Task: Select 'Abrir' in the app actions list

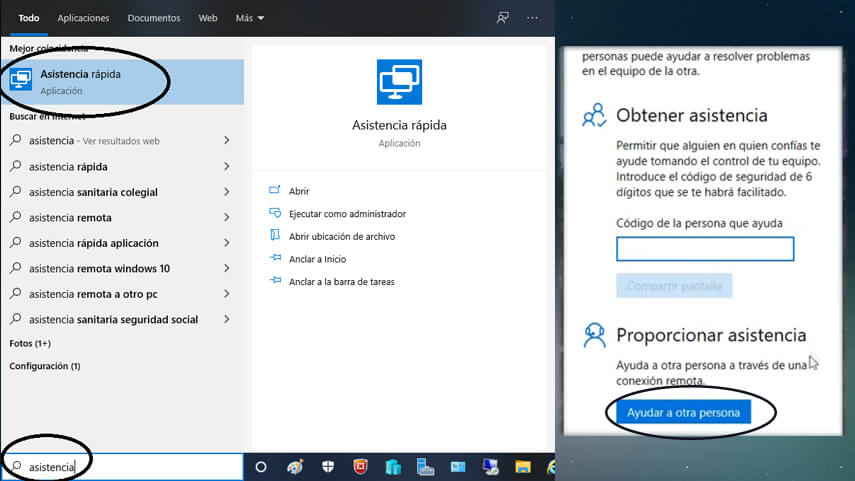Action: coord(299,191)
